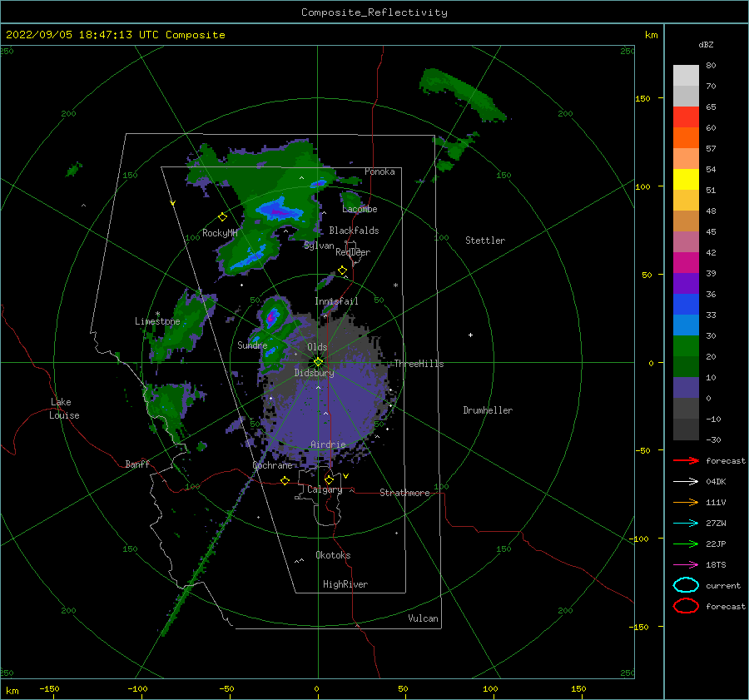Click the white 04DK arrow legend icon
This screenshot has width=749, height=700.
pos(686,482)
